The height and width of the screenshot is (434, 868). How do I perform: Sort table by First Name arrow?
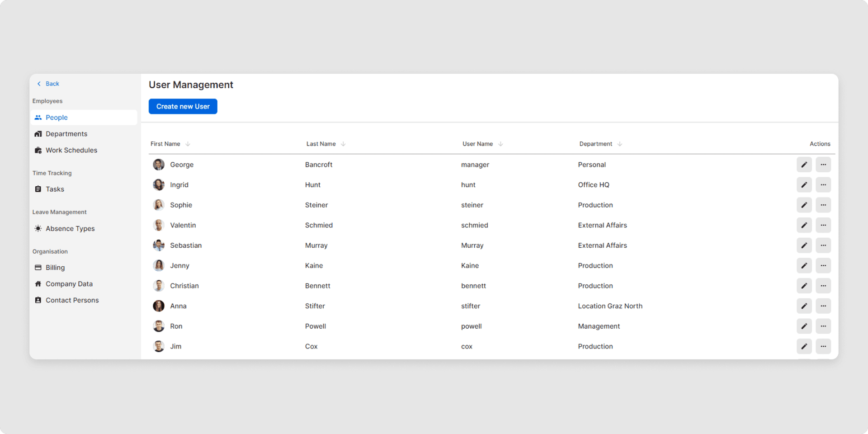(x=188, y=144)
